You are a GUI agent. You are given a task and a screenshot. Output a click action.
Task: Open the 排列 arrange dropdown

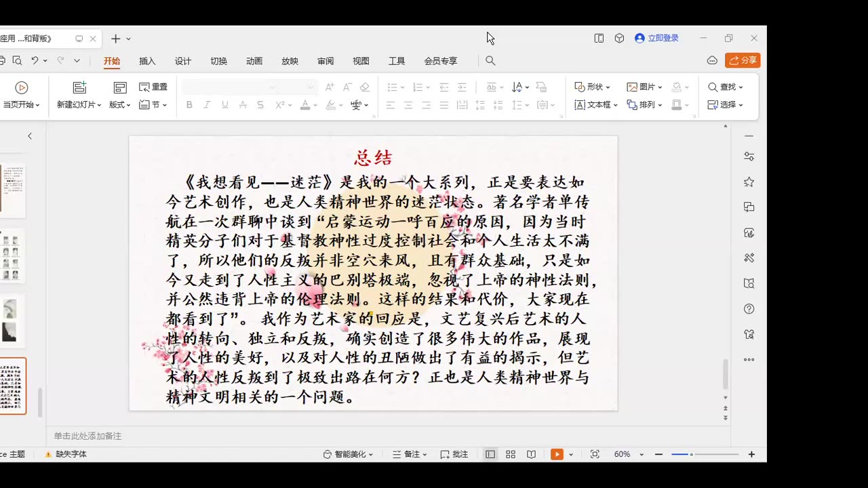pyautogui.click(x=644, y=105)
